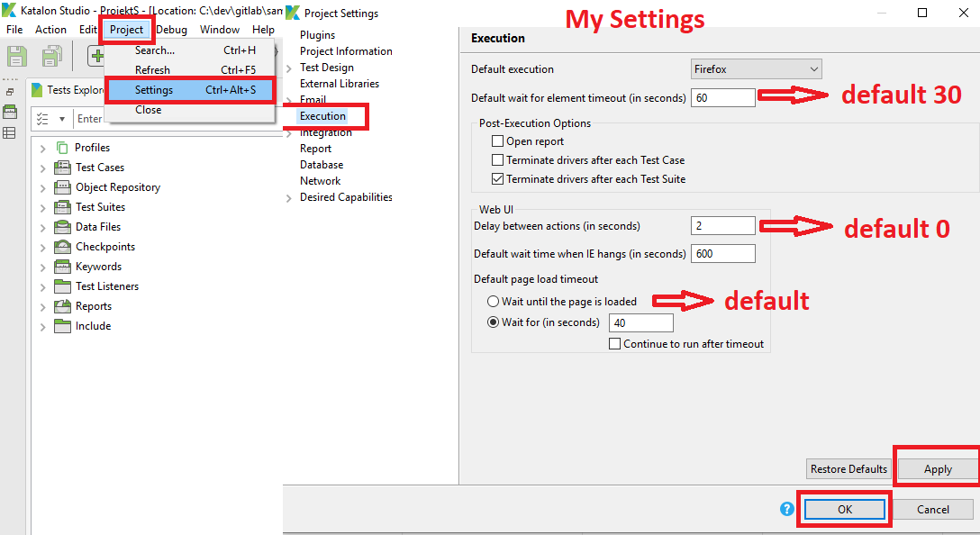Image resolution: width=980 pixels, height=535 pixels.
Task: Click the green plus New item icon
Action: tap(97, 56)
